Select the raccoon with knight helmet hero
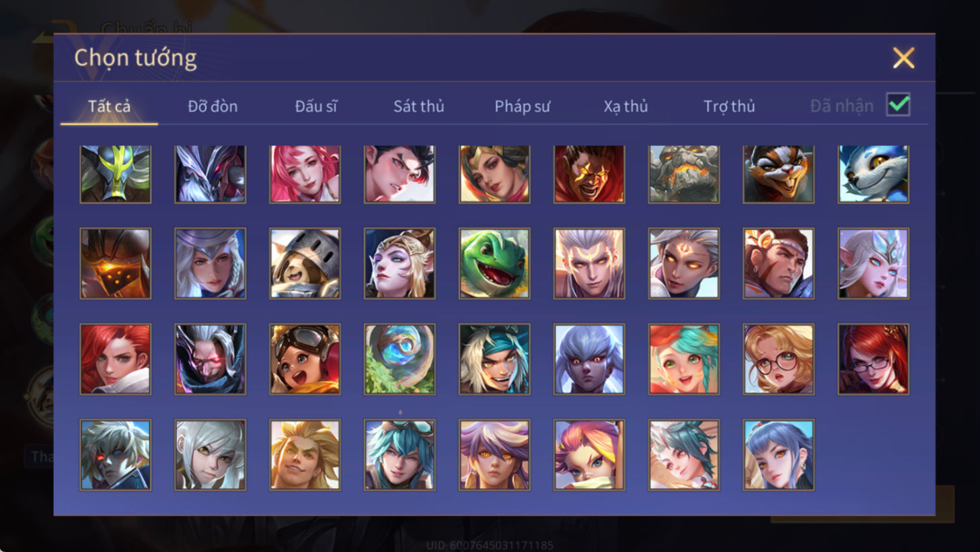 tap(305, 263)
